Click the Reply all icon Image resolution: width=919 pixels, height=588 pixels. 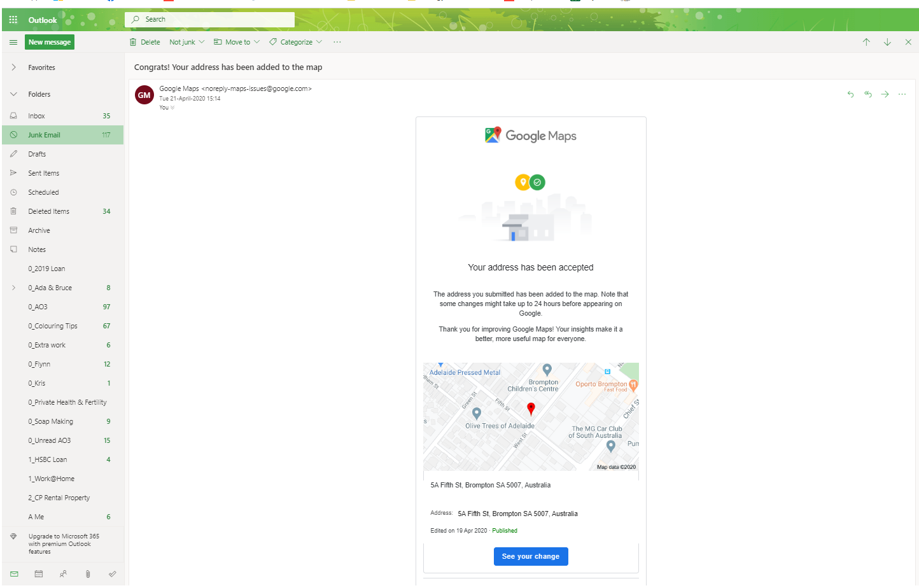pyautogui.click(x=868, y=94)
